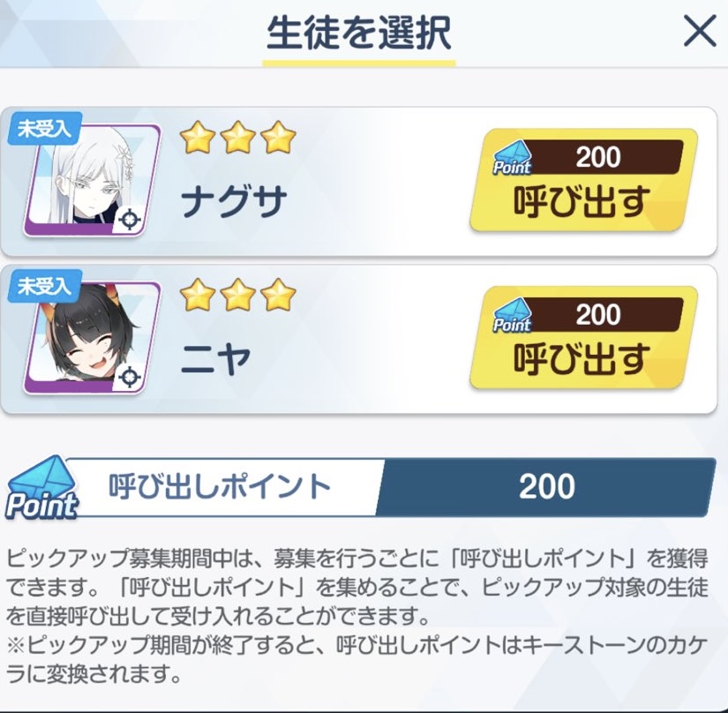728x713 pixels.
Task: Click ニヤ's three-star rating
Action: pos(237,296)
